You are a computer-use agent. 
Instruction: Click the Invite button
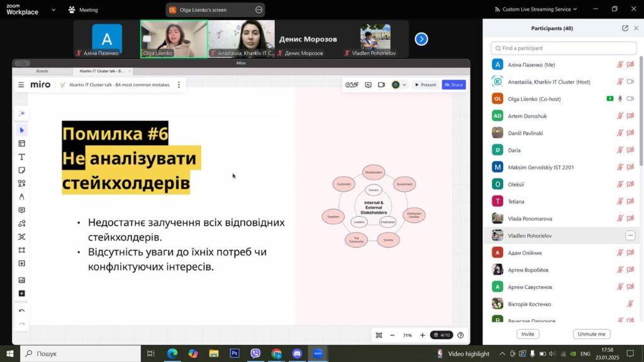pos(528,334)
